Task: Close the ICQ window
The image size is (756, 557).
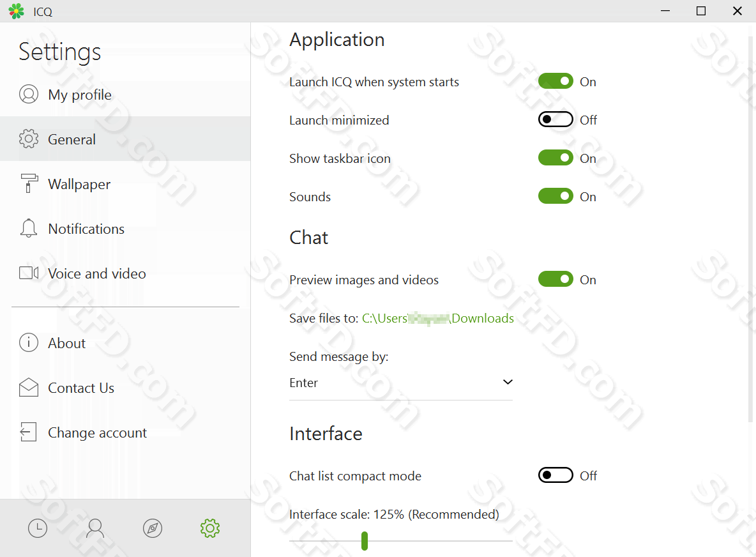Action: [737, 11]
